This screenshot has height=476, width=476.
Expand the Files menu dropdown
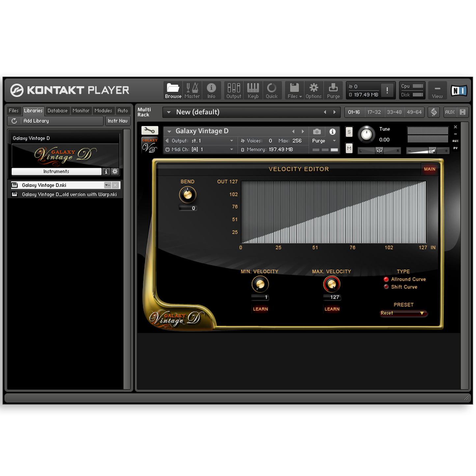tap(294, 90)
